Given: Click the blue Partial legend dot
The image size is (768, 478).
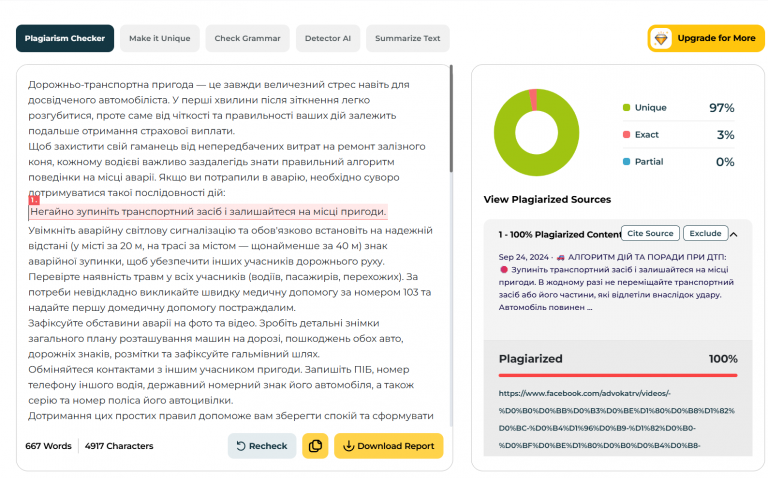Looking at the screenshot, I should (626, 162).
